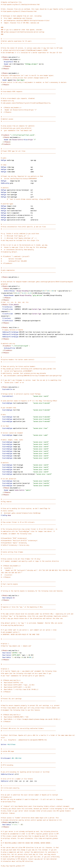Click the '# webfont access' section heading
This screenshot has height=868, width=76.
[7, 119]
